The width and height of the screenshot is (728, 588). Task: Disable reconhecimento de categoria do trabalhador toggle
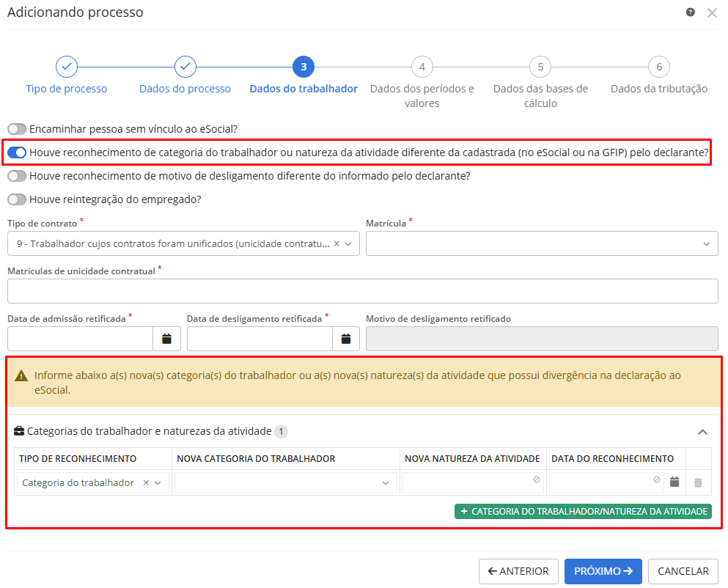(17, 152)
